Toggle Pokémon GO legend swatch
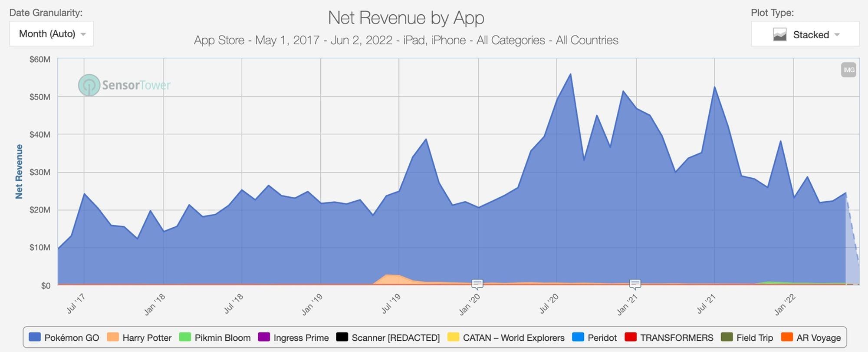The image size is (868, 352). coord(35,337)
